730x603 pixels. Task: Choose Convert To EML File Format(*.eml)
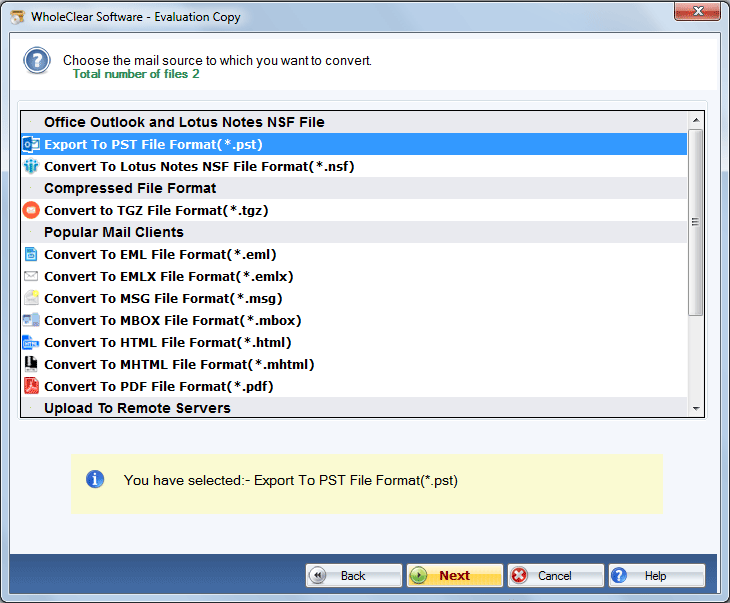pos(354,254)
